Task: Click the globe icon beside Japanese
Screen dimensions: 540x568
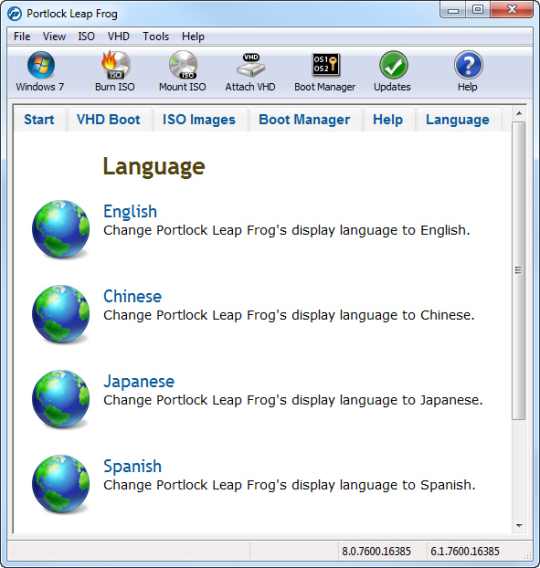Action: 61,399
